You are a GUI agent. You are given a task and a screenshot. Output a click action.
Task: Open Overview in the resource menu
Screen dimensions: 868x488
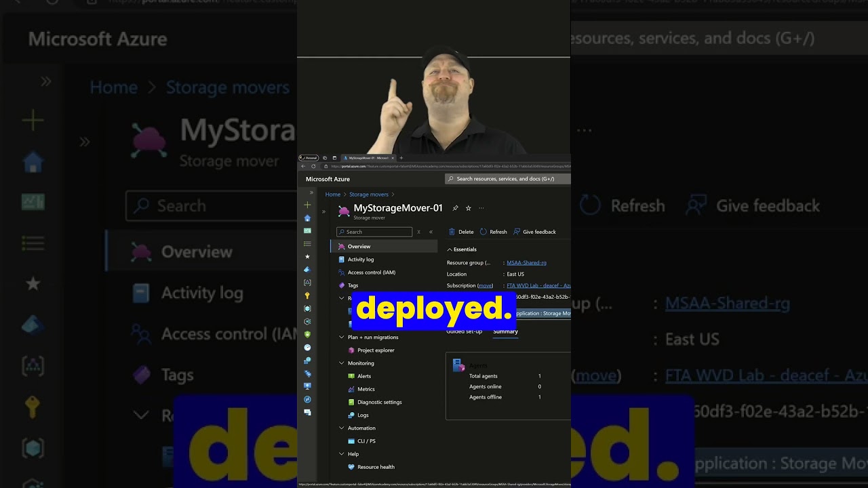384,247
